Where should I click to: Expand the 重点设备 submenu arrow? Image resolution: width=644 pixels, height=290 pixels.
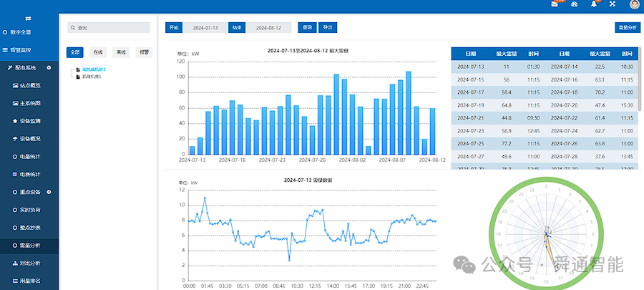(x=49, y=192)
